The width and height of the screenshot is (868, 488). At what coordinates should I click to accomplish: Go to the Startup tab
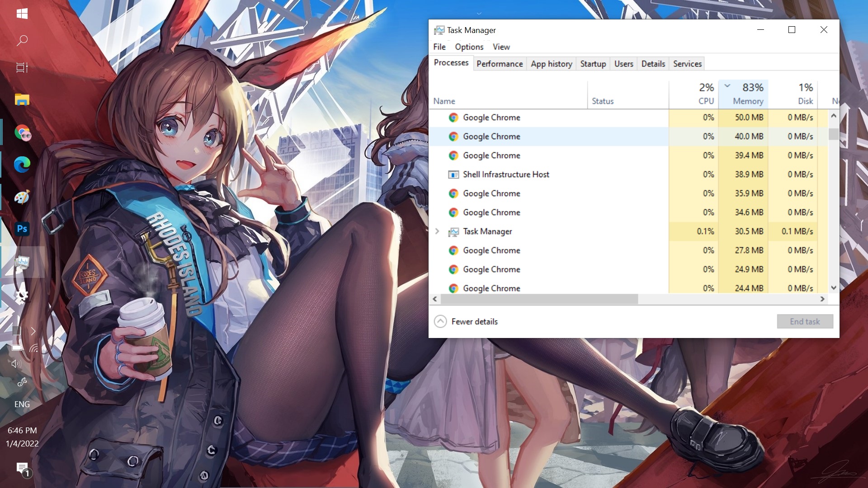tap(593, 64)
